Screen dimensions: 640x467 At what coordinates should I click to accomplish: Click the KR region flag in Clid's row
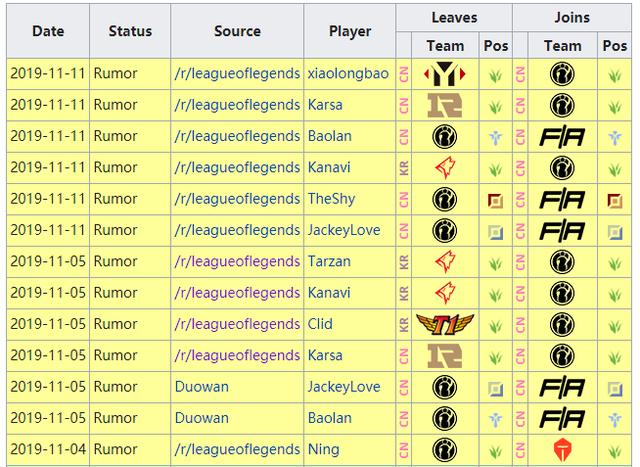click(404, 325)
